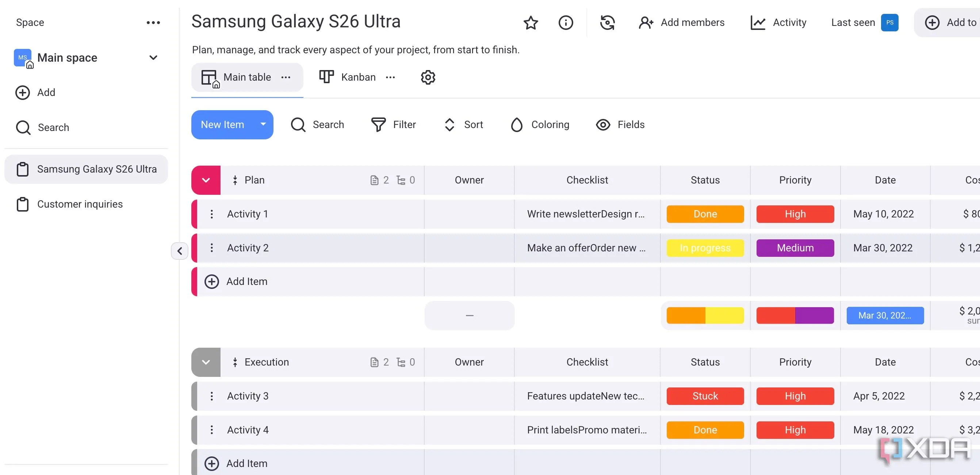Open Kanban view three-dot options

point(390,77)
